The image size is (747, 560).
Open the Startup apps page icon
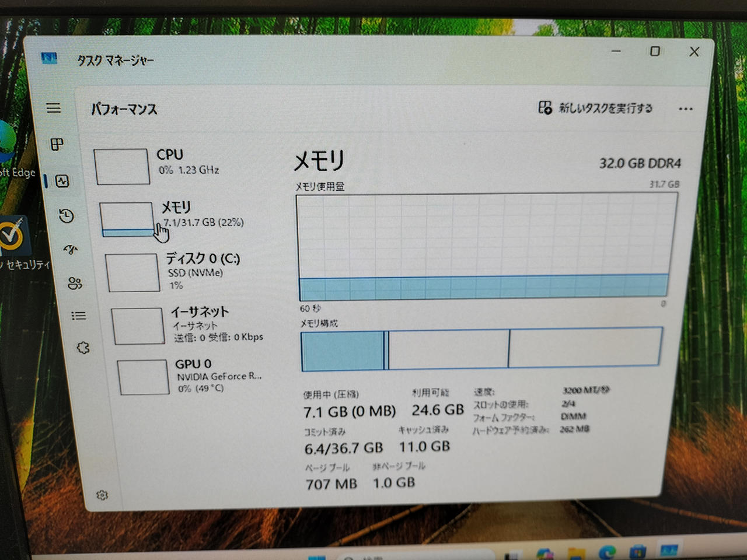(x=71, y=250)
